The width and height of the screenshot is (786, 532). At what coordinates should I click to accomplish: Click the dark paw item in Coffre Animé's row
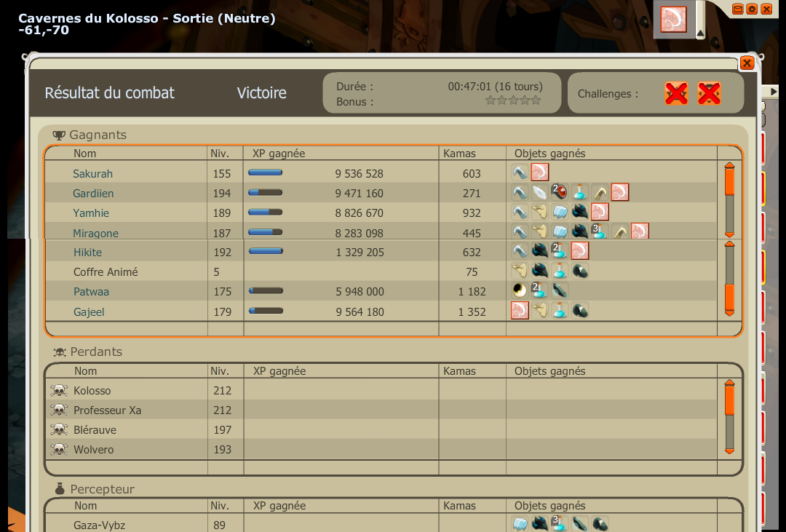(x=580, y=271)
